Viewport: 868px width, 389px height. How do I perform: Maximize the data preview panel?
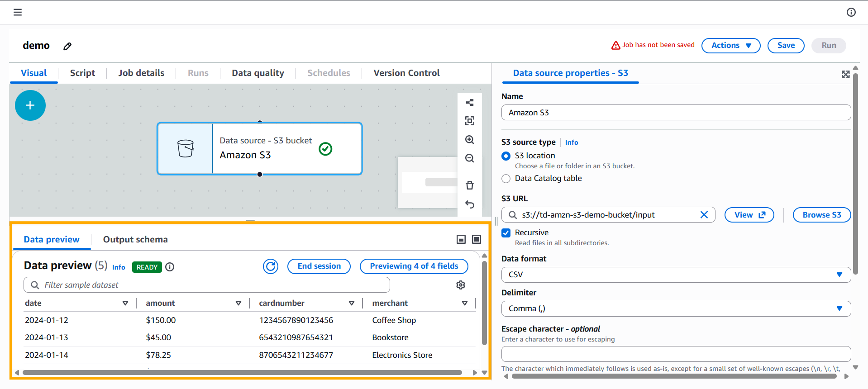coord(477,239)
